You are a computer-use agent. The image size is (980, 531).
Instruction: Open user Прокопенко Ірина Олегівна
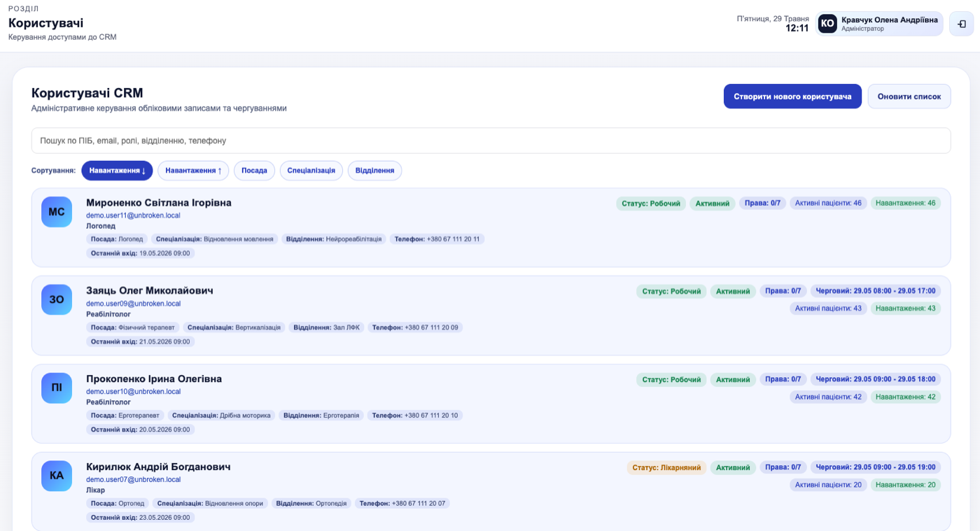click(x=154, y=378)
